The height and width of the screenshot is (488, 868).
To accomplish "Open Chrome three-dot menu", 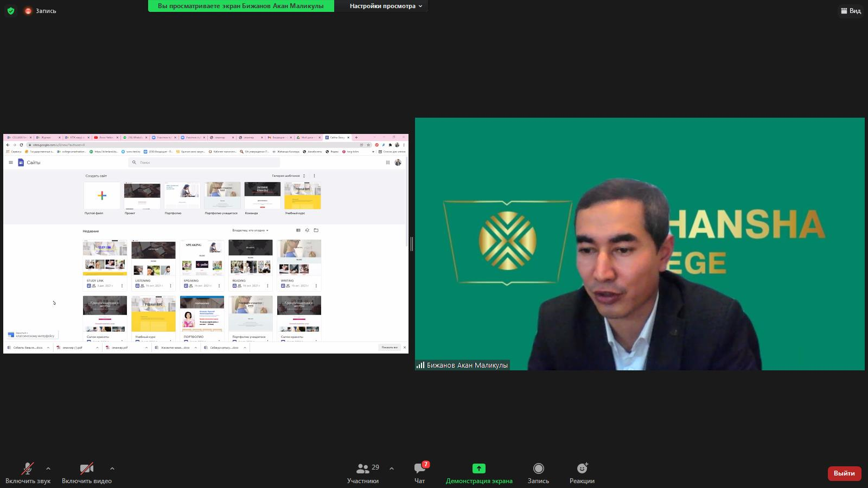I will [404, 145].
